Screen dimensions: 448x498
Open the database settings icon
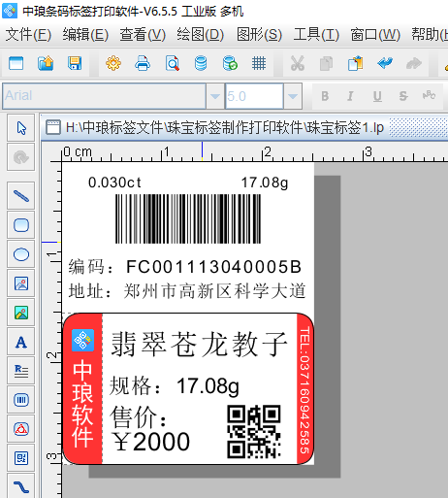(201, 63)
